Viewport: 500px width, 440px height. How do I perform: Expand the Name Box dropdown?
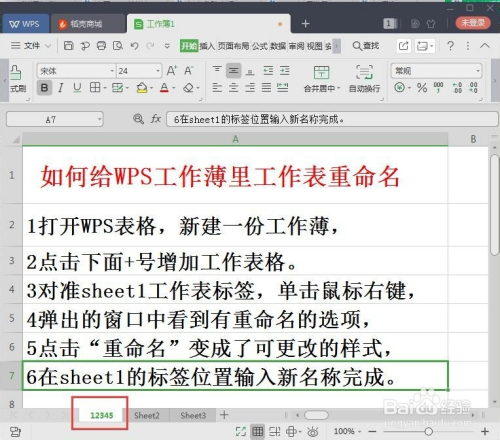(x=99, y=119)
